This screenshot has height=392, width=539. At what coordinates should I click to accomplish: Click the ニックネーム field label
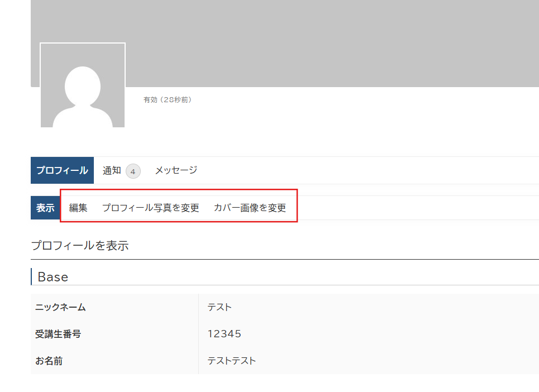pos(60,307)
